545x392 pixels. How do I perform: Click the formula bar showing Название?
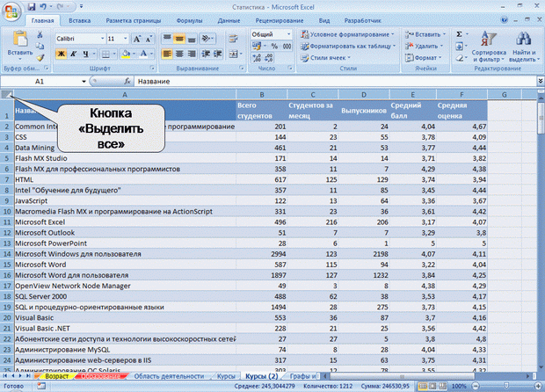tap(335, 82)
